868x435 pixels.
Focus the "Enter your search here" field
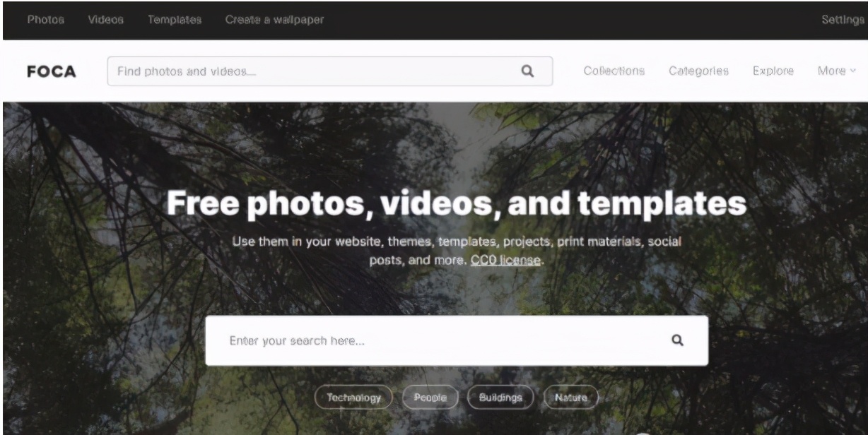coord(457,340)
